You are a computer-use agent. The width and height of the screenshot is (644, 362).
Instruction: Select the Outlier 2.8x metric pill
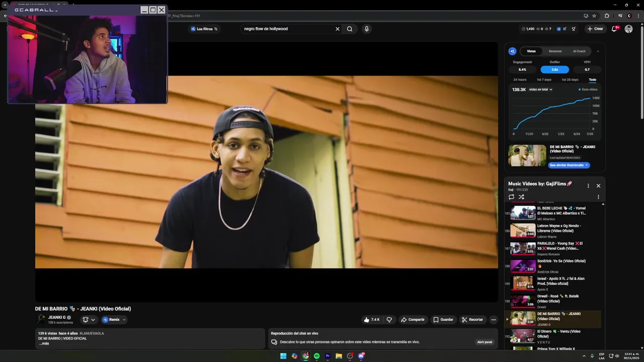click(x=554, y=69)
